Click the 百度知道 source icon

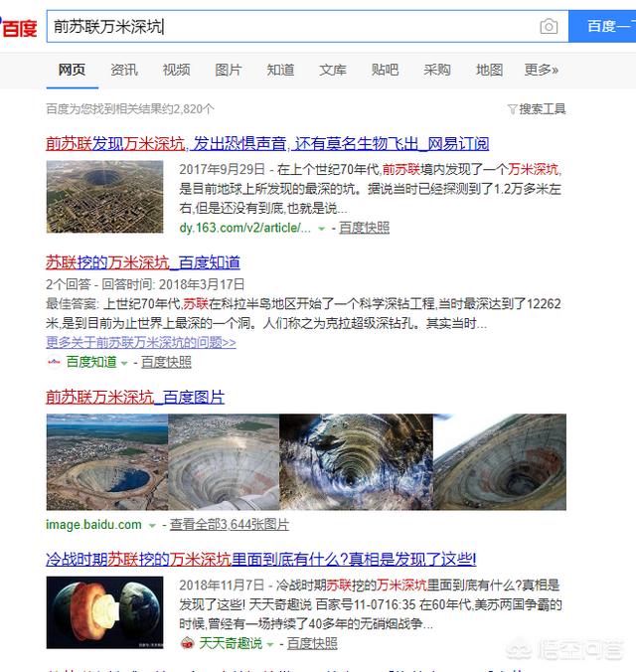[x=54, y=362]
